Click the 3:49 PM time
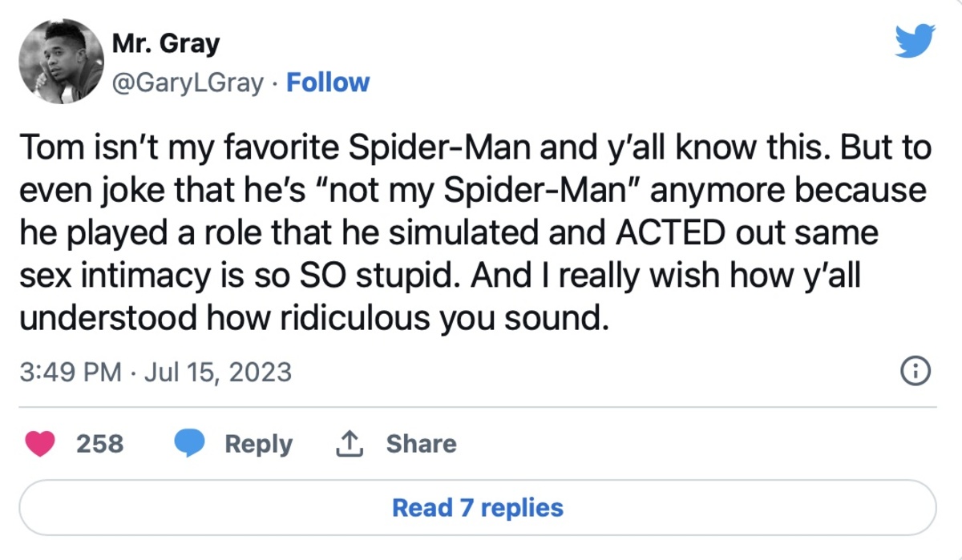Screen dimensions: 962x560 [70, 372]
